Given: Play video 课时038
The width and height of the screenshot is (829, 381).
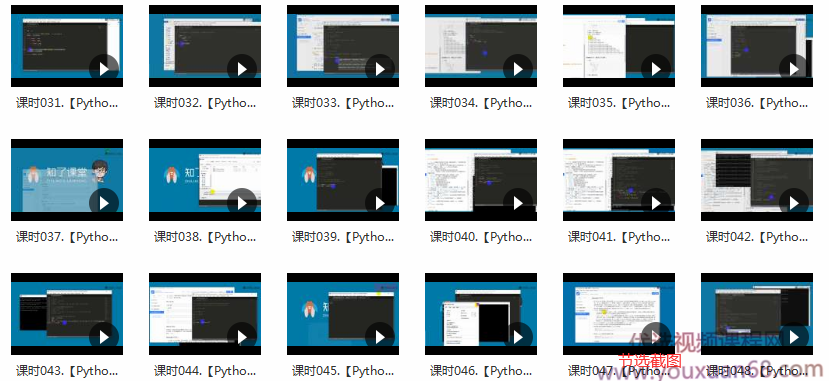Looking at the screenshot, I should (242, 203).
